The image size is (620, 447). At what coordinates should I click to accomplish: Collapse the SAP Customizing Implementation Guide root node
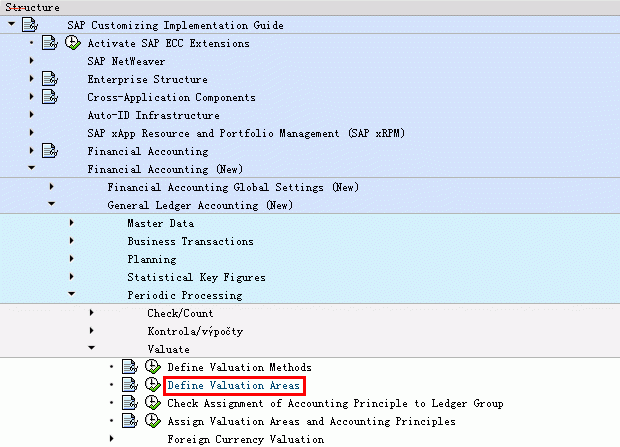point(11,24)
